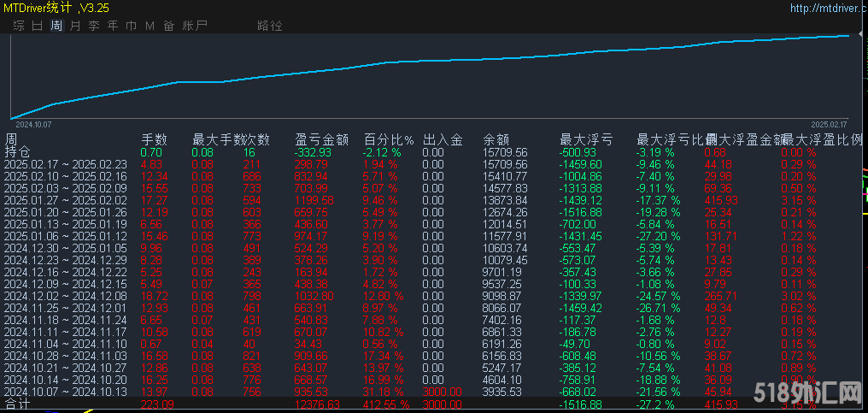Select week 2024.12.02 ~ 2024.12.08
Screen dimensions: 868x413
(65, 297)
